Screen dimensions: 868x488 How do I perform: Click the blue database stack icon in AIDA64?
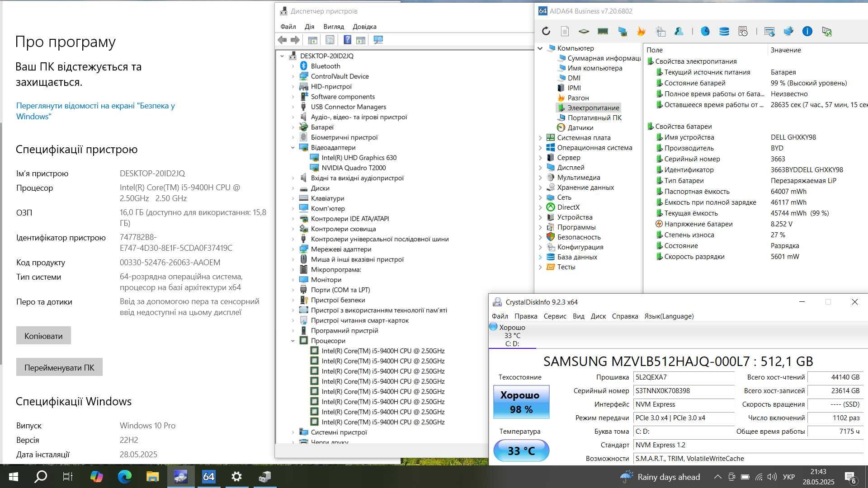coord(724,31)
